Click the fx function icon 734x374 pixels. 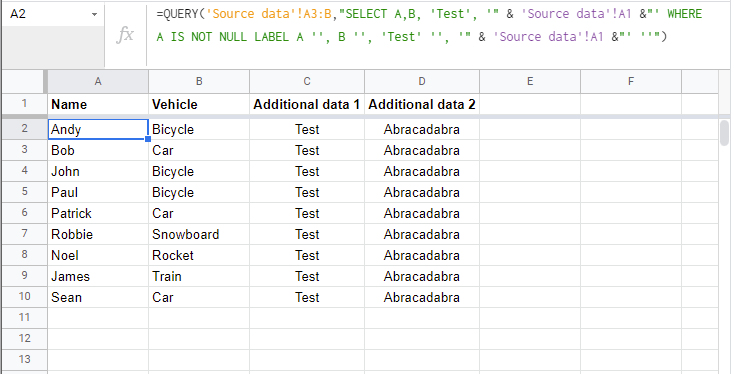click(125, 35)
